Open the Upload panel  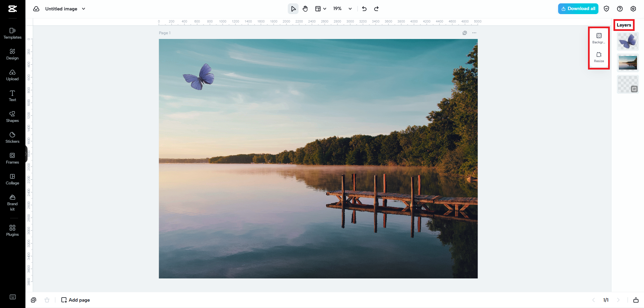(12, 75)
